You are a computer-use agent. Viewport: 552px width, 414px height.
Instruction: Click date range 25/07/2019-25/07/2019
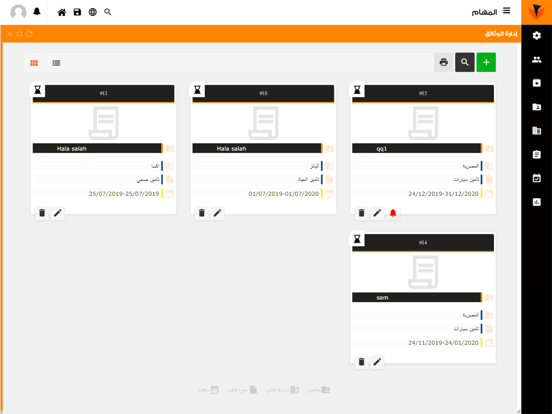click(x=124, y=194)
